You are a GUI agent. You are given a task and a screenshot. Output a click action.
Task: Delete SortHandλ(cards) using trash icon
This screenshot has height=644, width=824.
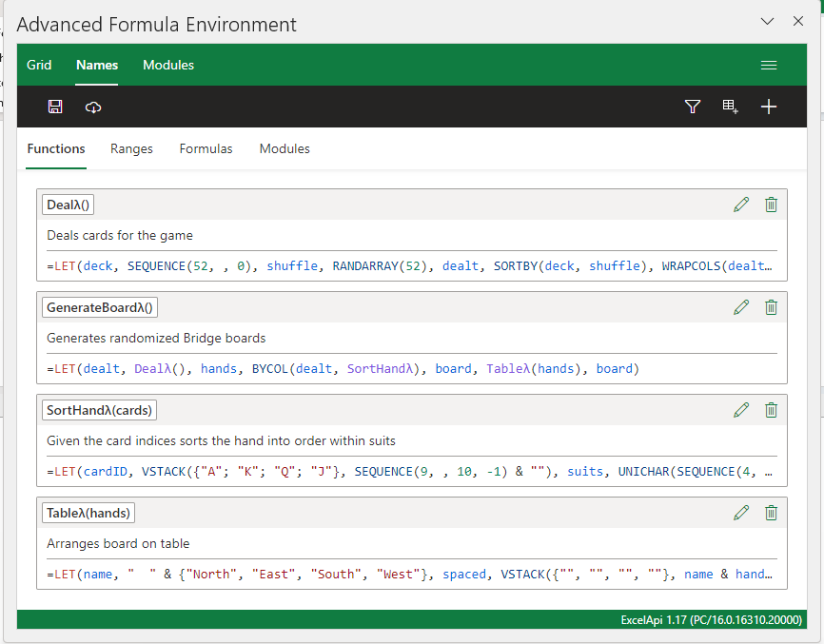coord(771,410)
